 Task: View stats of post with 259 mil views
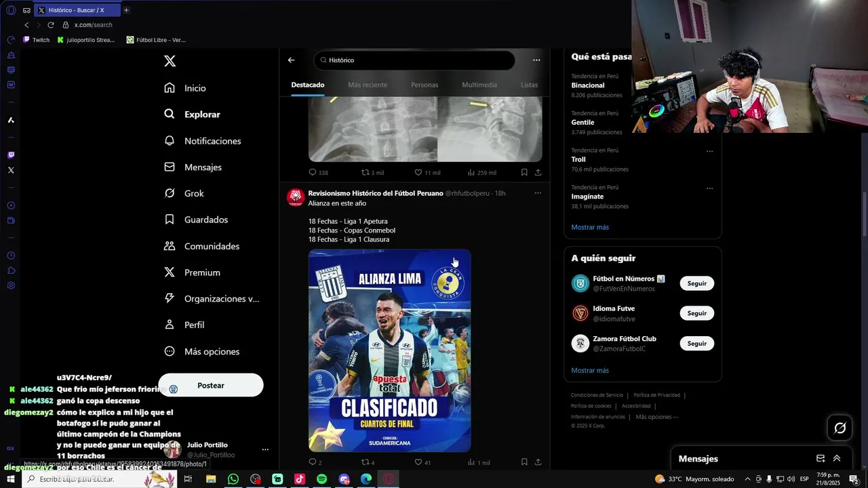pyautogui.click(x=481, y=173)
